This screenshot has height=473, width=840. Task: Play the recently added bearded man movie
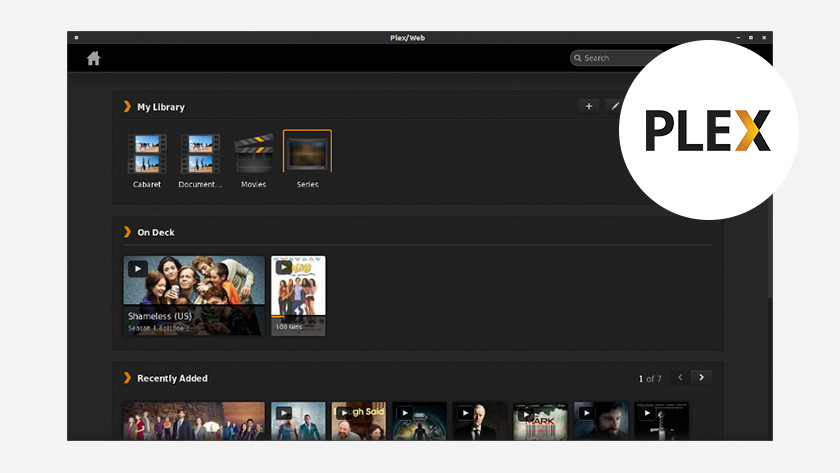(x=587, y=413)
